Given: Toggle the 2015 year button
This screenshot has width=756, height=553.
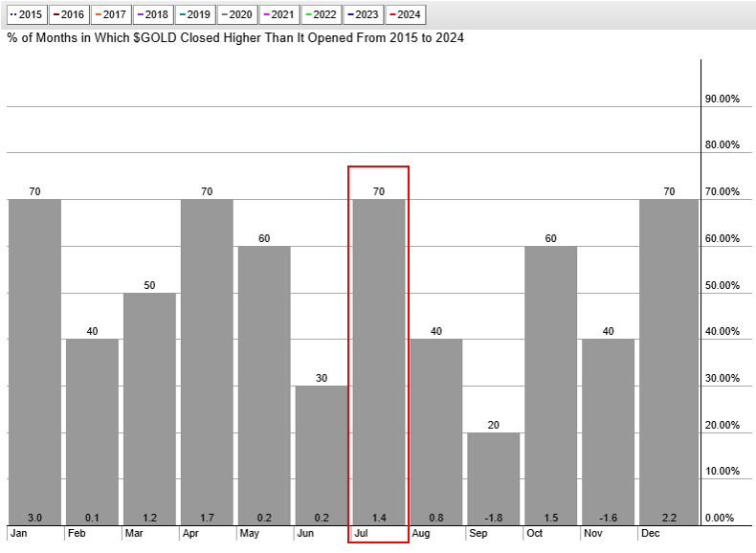Looking at the screenshot, I should 26,15.
